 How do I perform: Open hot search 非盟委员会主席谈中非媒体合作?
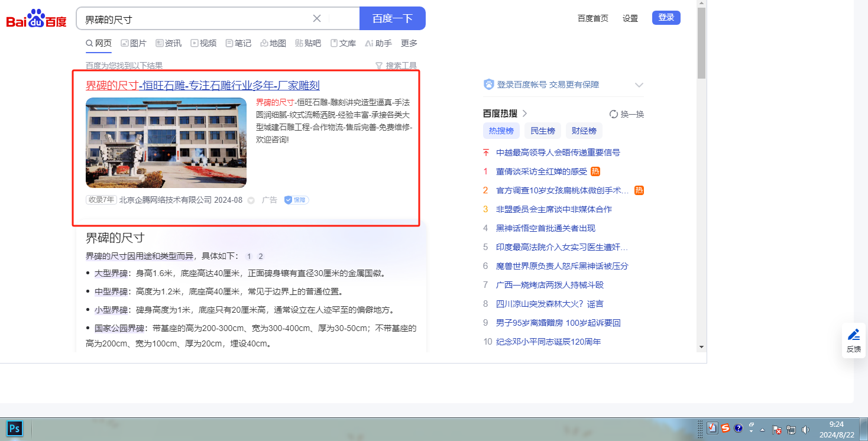pyautogui.click(x=554, y=209)
